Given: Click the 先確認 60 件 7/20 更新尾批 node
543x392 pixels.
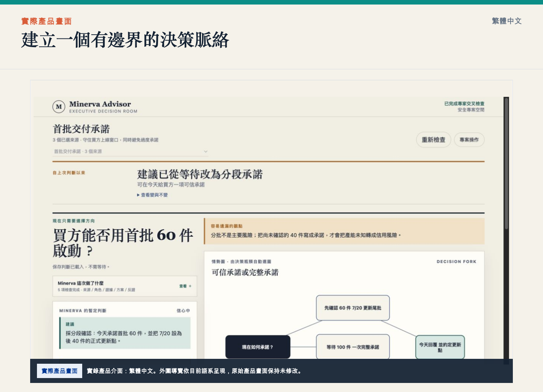Looking at the screenshot, I should pyautogui.click(x=353, y=308).
